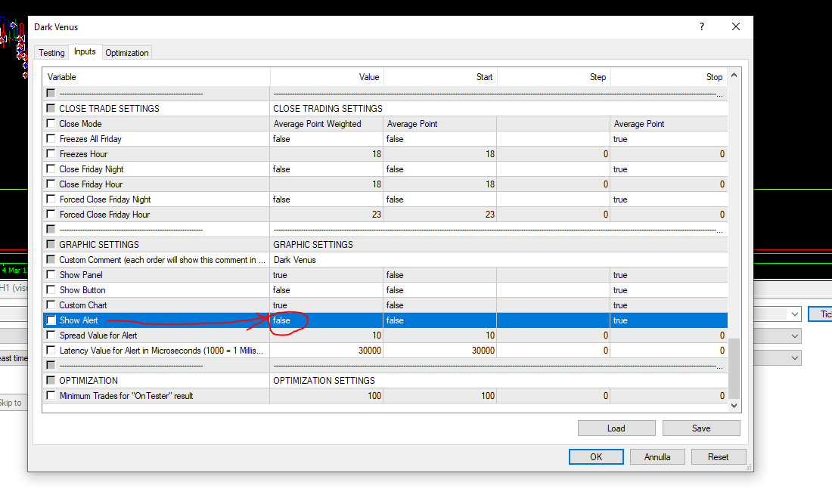Toggle the Show Panel checkbox
The width and height of the screenshot is (832, 504).
[x=51, y=274]
